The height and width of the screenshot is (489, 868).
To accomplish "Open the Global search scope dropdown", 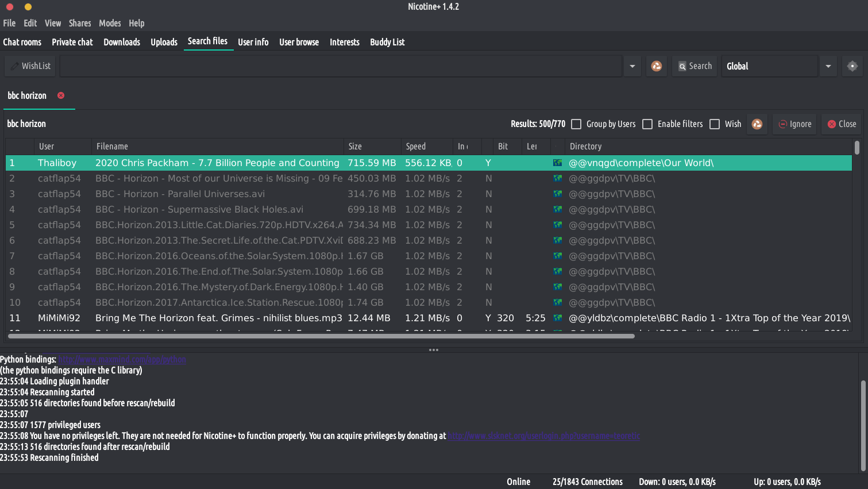I will (828, 66).
